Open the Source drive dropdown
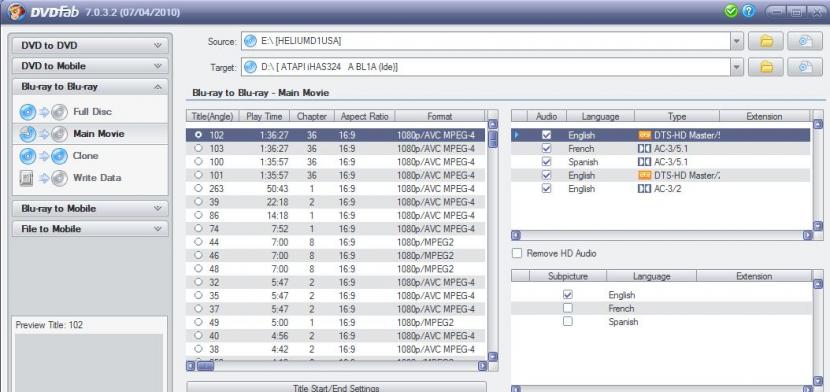 tap(736, 41)
